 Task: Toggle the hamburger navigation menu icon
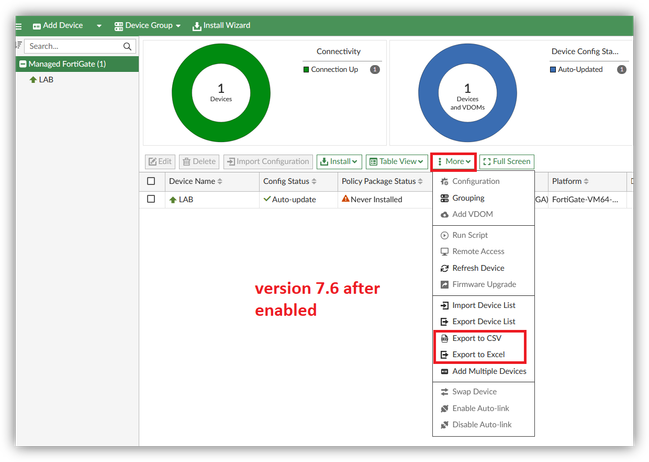tap(19, 26)
